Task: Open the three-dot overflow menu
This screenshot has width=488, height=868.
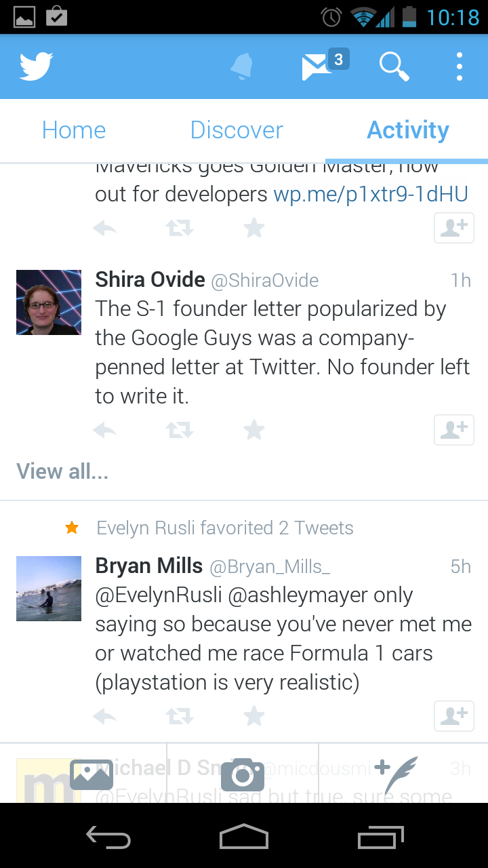Action: (x=459, y=66)
